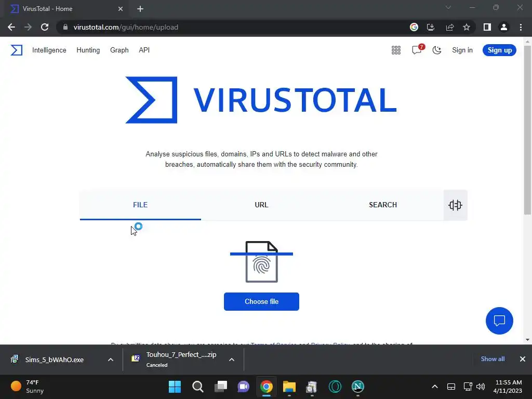
Task: Click the VirusTotal logo icon in navbar
Action: pos(16,50)
